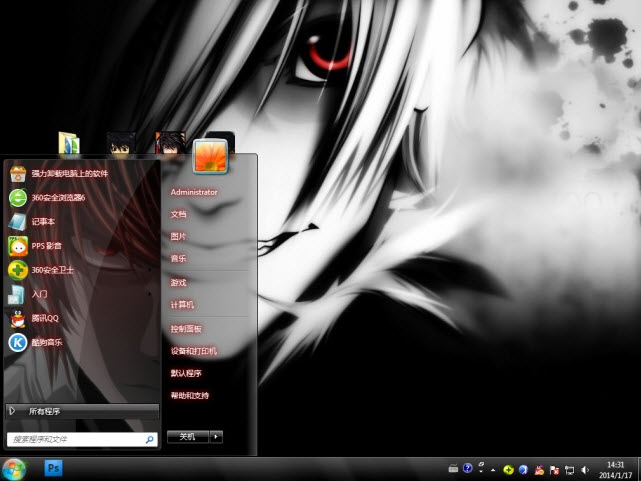The image size is (641, 481).
Task: Click the blue sphere tray icon
Action: coord(523,470)
